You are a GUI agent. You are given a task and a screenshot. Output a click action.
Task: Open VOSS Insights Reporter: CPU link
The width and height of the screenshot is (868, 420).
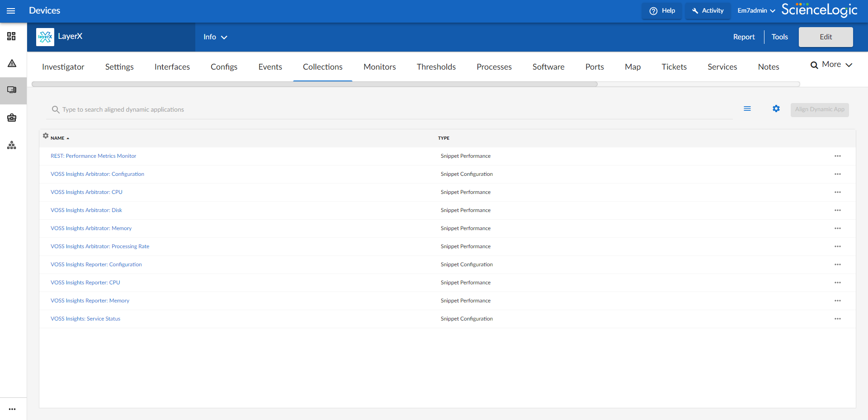[85, 283]
